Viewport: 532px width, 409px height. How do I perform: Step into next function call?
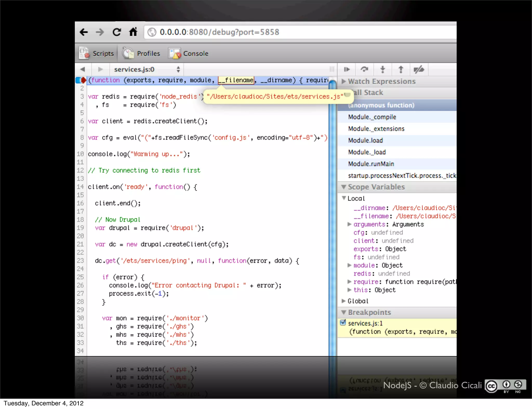382,69
